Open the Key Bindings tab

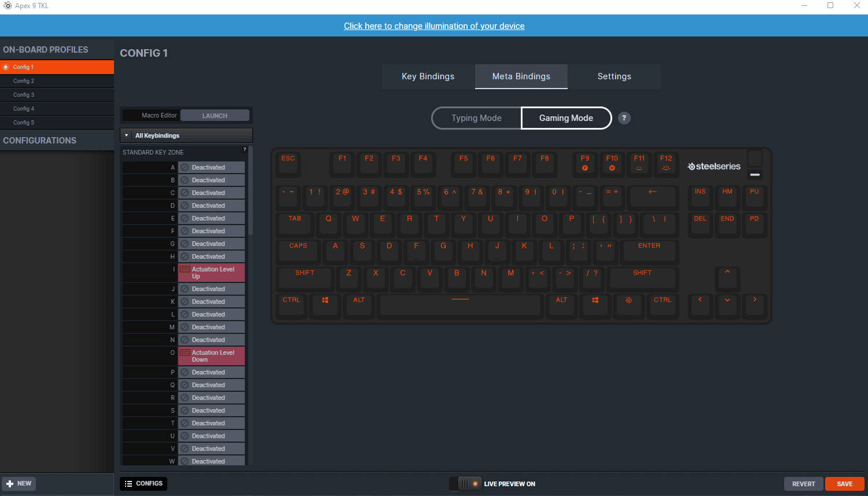pos(428,76)
